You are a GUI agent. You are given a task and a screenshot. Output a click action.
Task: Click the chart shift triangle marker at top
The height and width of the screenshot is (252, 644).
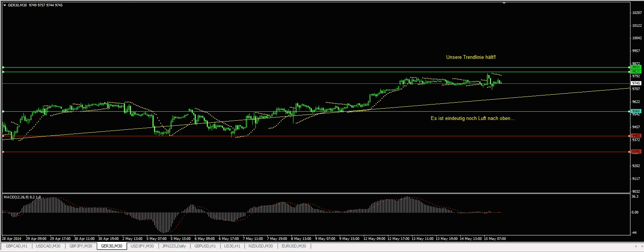(504, 3)
